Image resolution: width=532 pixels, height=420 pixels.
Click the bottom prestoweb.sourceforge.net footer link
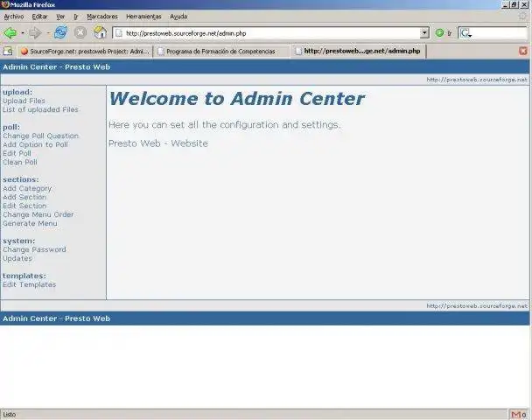[x=477, y=306]
